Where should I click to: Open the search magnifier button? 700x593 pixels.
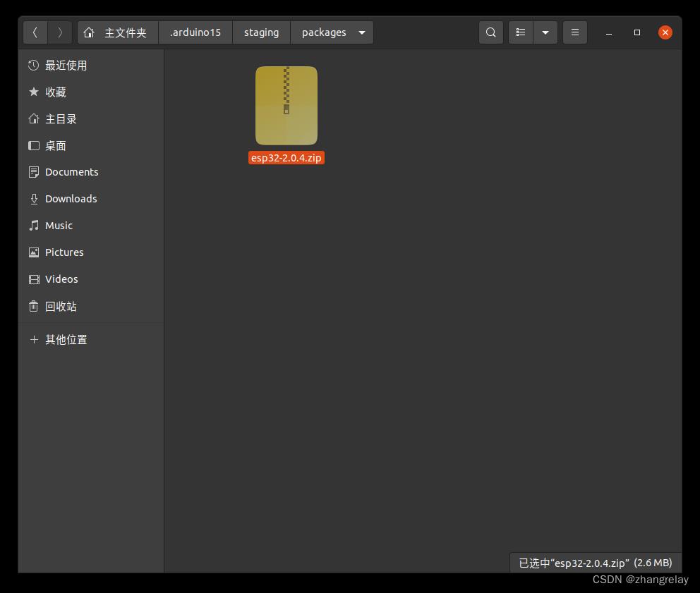point(490,32)
